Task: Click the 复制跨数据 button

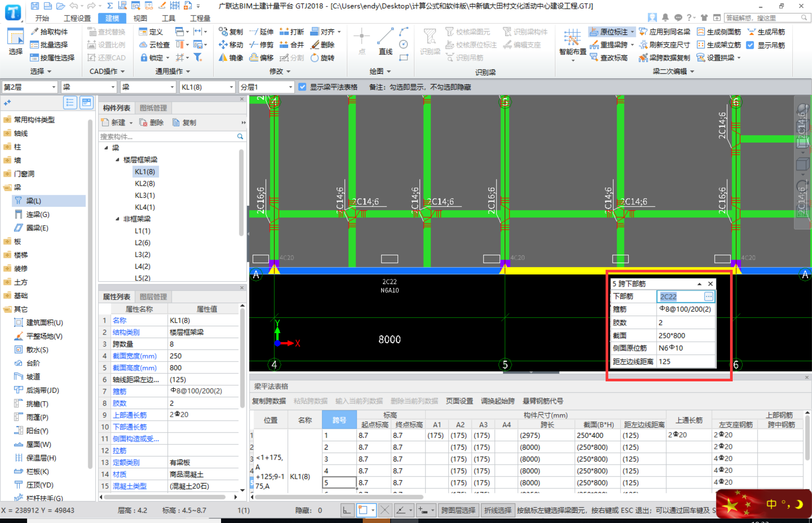Action: [269, 401]
